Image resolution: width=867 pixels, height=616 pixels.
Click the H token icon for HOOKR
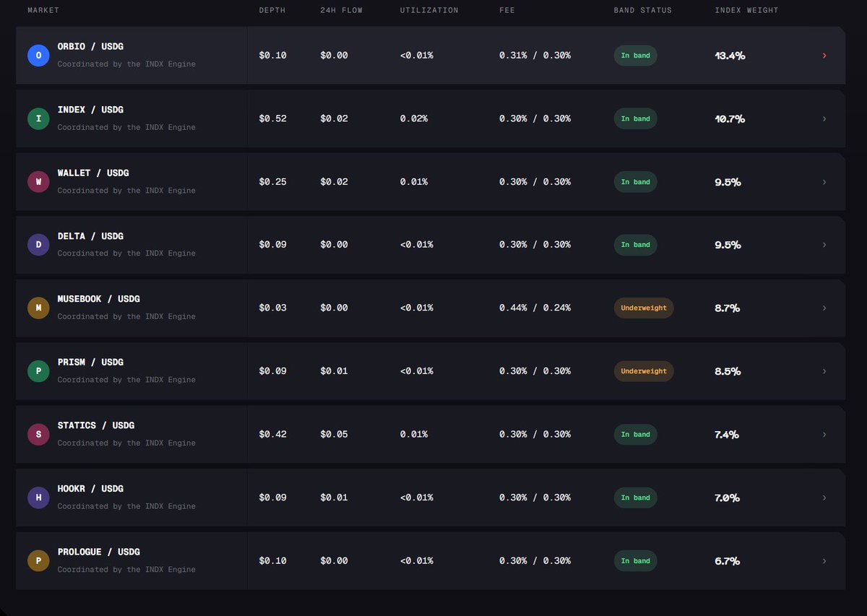38,498
